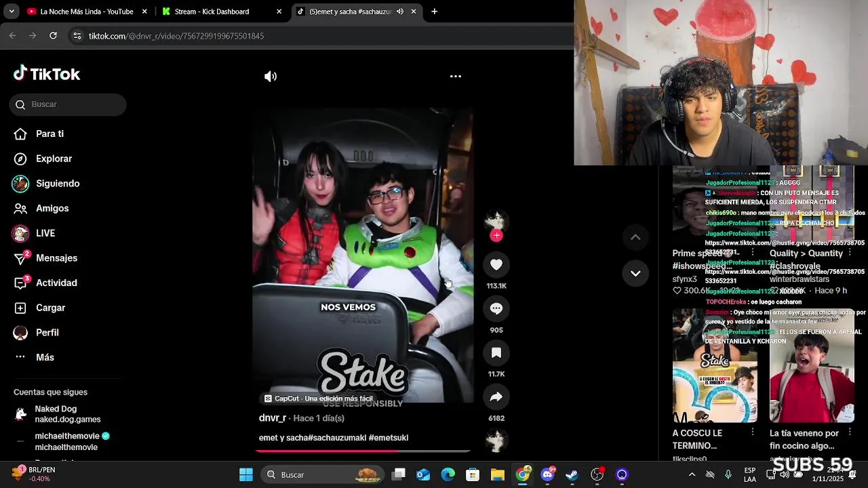Mute the TikTok tab via speaker icon

(x=400, y=12)
